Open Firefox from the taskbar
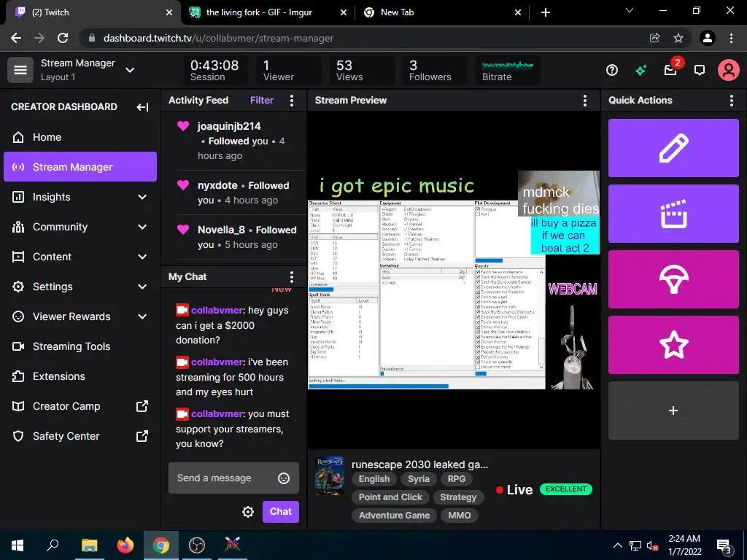This screenshot has height=560, width=747. tap(125, 545)
